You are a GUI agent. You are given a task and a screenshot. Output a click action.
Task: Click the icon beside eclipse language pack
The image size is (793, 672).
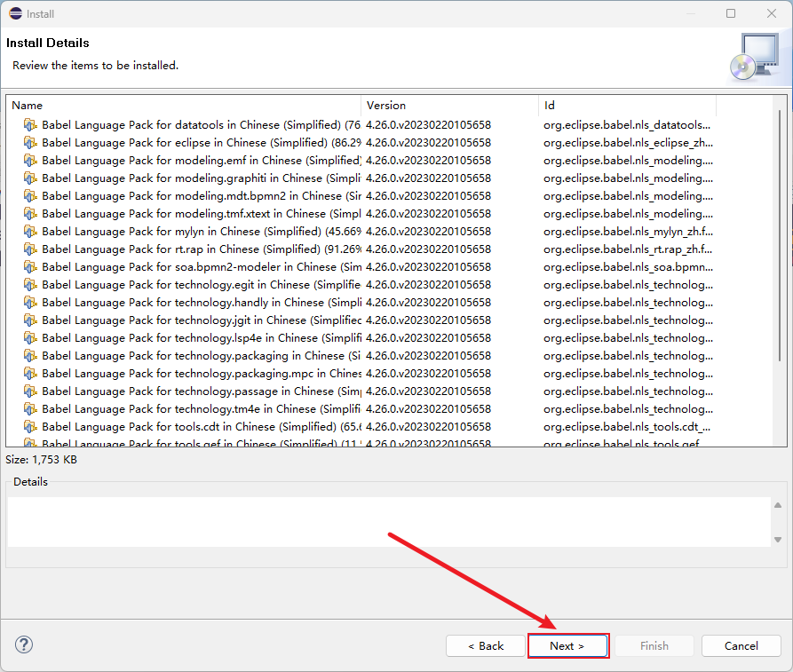pyautogui.click(x=30, y=143)
